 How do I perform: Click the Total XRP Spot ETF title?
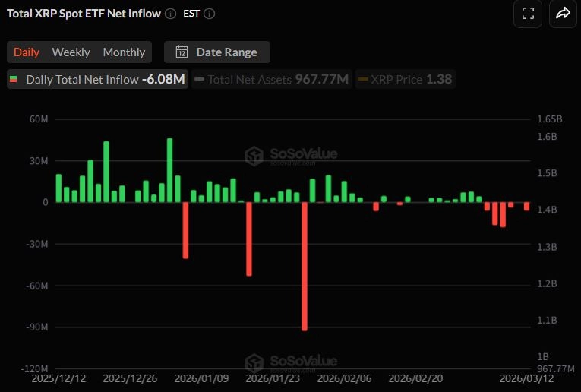[x=84, y=14]
